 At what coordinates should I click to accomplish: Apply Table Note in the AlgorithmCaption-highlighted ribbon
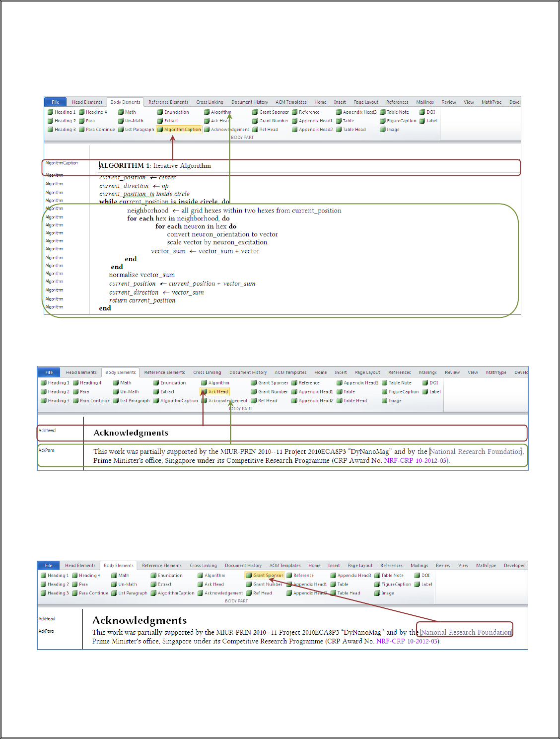coord(394,112)
